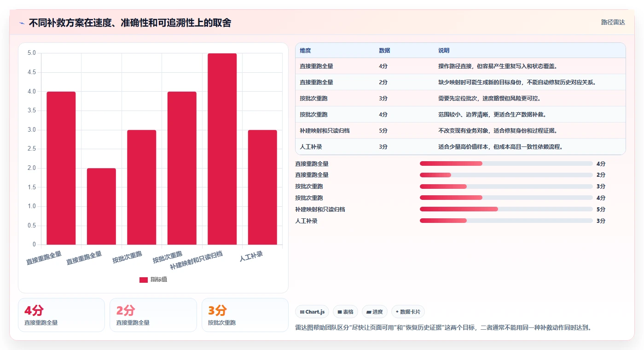
Task: Click the 5分 value in the table
Action: 383,131
